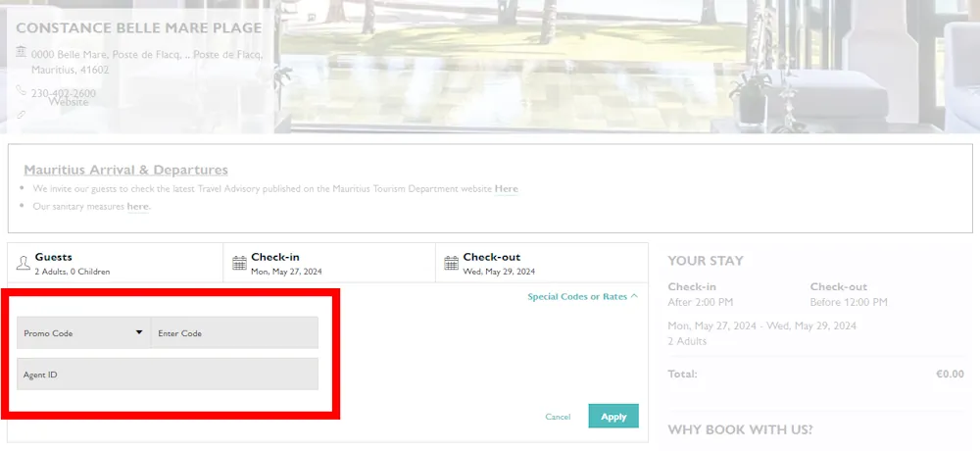This screenshot has height=451, width=980.
Task: Click the Check-in calendar icon
Action: click(x=239, y=263)
